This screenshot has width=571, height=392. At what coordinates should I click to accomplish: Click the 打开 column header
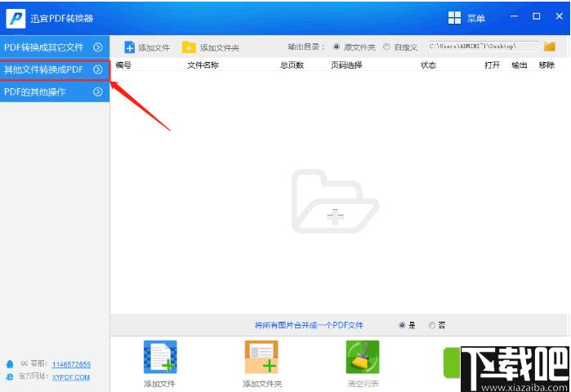coord(492,65)
